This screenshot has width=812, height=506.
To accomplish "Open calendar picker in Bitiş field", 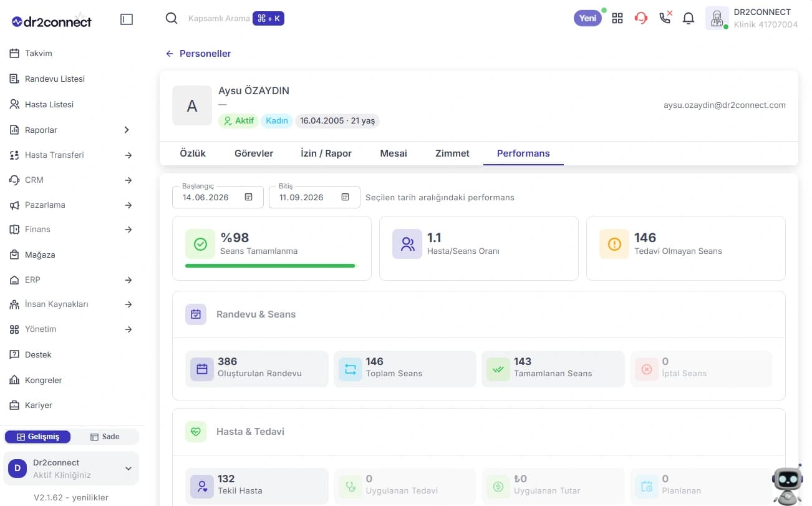I will click(346, 197).
